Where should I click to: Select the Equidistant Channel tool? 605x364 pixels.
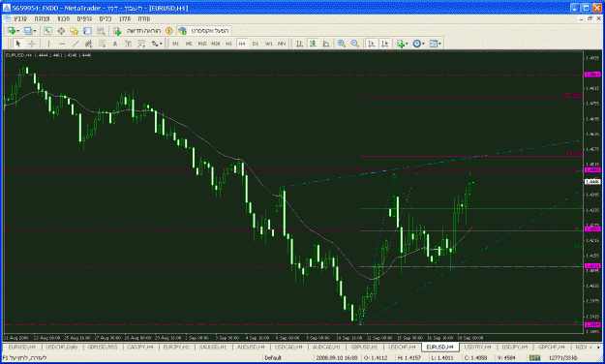coord(88,44)
